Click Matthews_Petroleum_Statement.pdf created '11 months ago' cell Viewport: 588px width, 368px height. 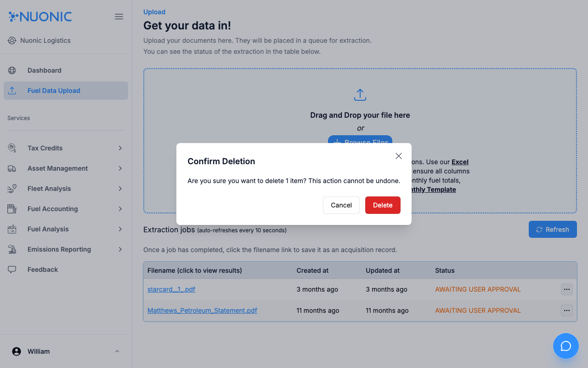point(318,310)
